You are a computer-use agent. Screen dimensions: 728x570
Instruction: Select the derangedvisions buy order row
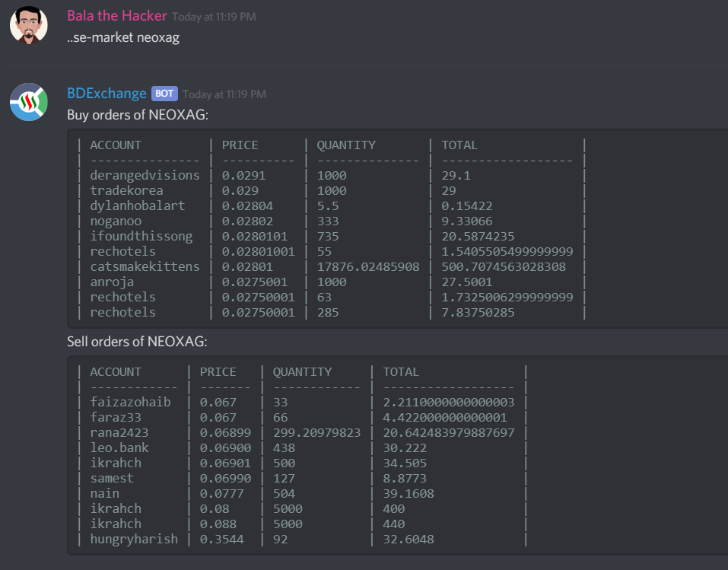[x=332, y=176]
